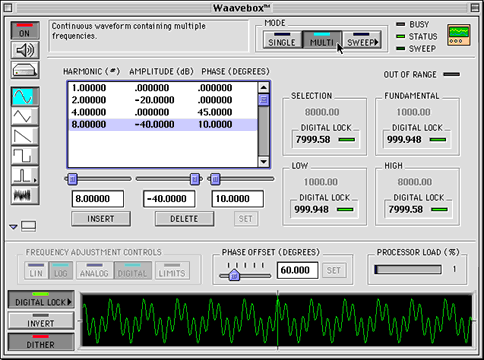Image resolution: width=484 pixels, height=360 pixels.
Task: Click SET button in Phase Offset
Action: click(334, 270)
